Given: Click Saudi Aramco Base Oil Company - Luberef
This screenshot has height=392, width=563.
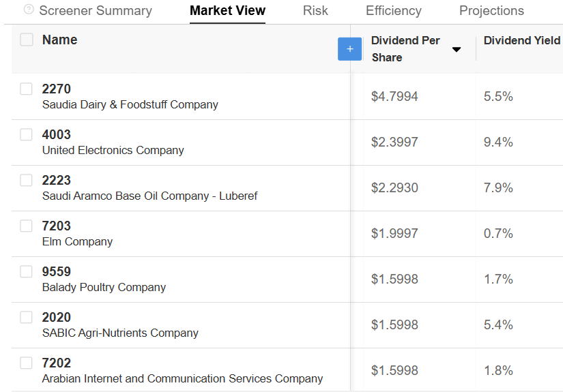Looking at the screenshot, I should coord(149,196).
